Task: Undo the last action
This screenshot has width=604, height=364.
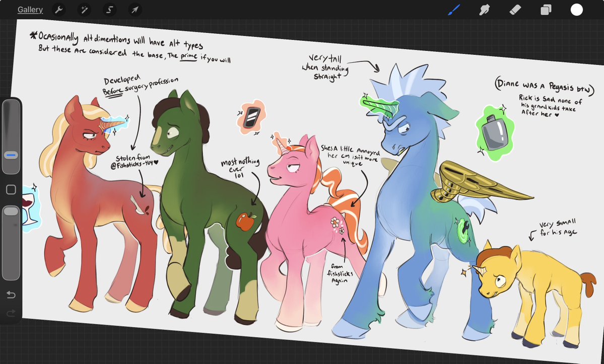Action: point(11,295)
